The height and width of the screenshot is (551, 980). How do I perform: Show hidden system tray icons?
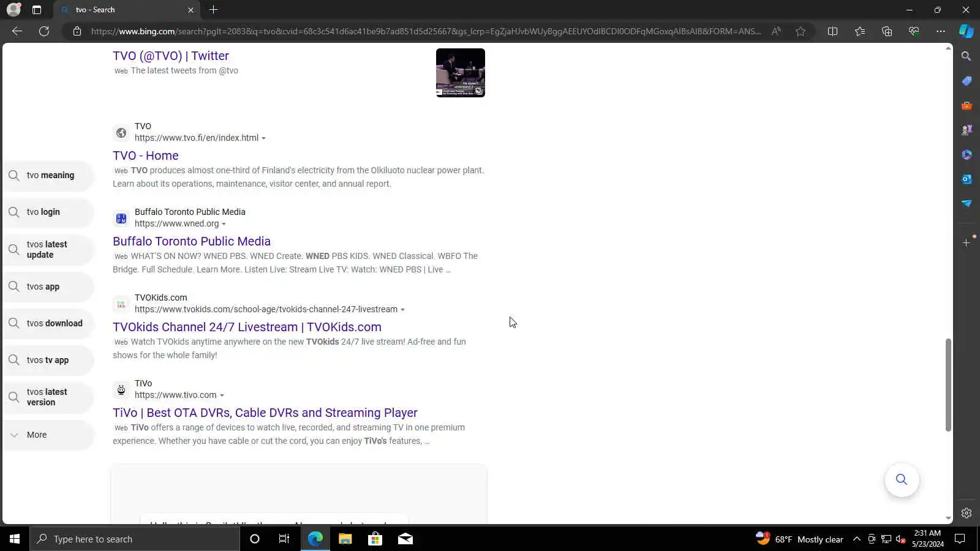tap(857, 539)
